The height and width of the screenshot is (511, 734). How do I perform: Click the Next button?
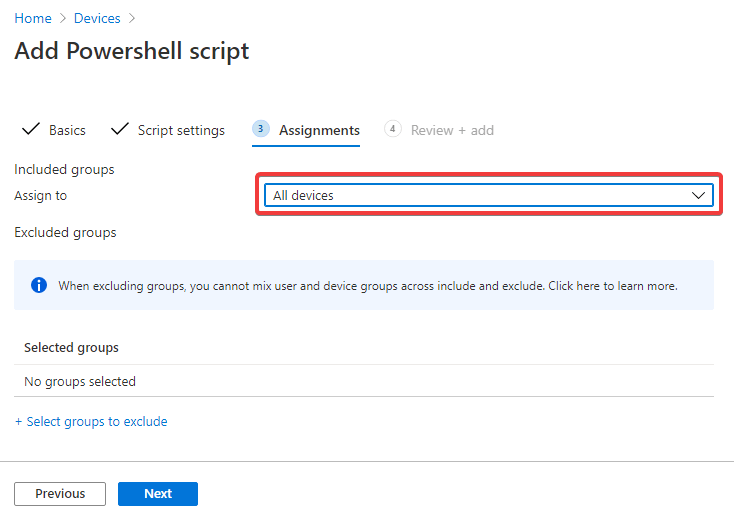tap(158, 494)
